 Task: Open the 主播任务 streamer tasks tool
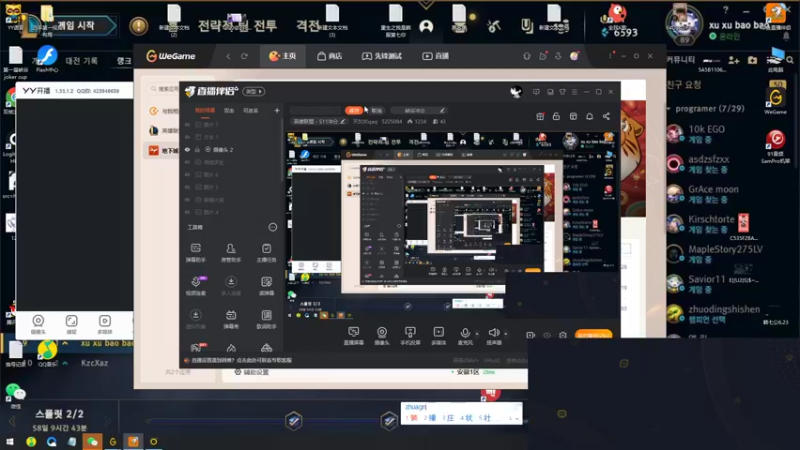click(266, 253)
